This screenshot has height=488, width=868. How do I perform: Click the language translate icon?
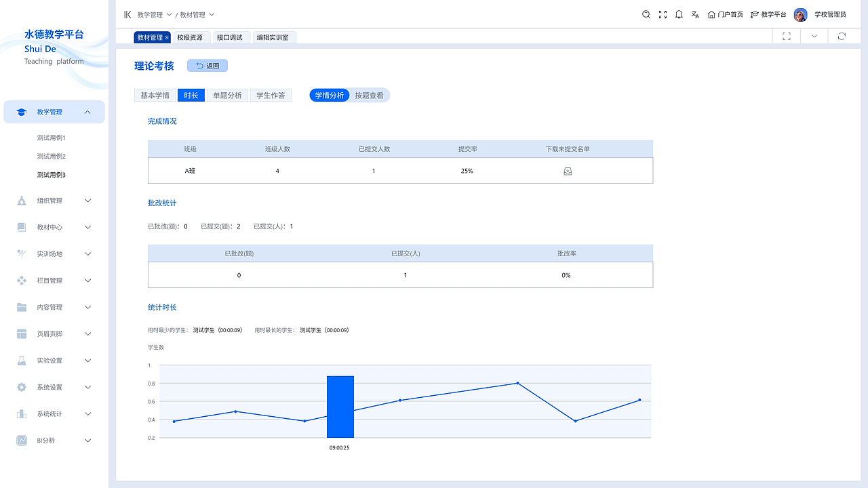point(695,14)
